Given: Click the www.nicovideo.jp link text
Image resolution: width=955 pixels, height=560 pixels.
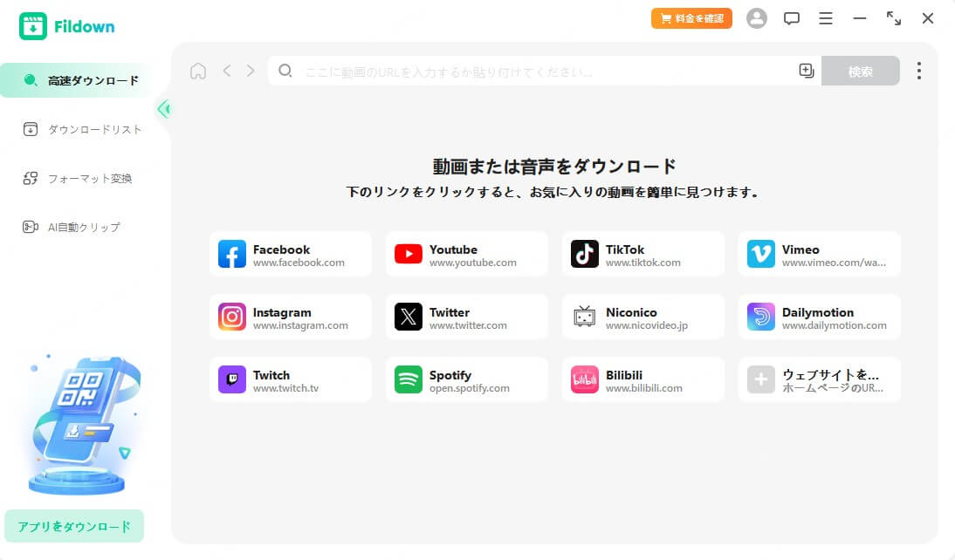Looking at the screenshot, I should coord(646,325).
